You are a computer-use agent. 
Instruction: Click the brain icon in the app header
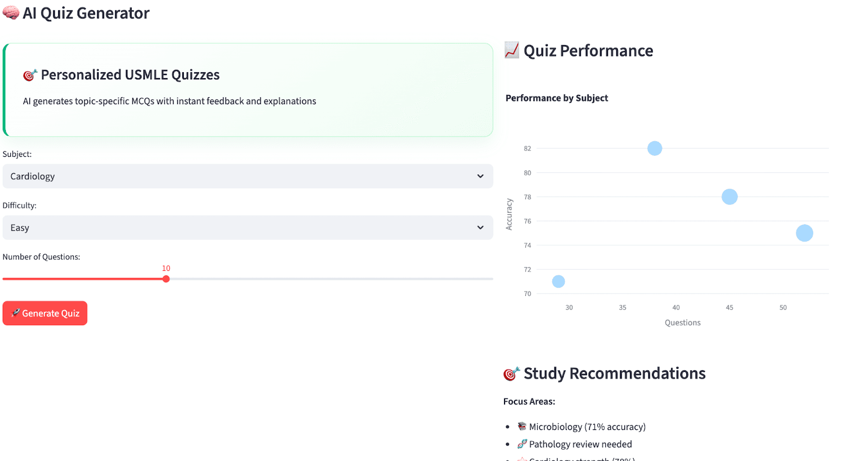[10, 12]
